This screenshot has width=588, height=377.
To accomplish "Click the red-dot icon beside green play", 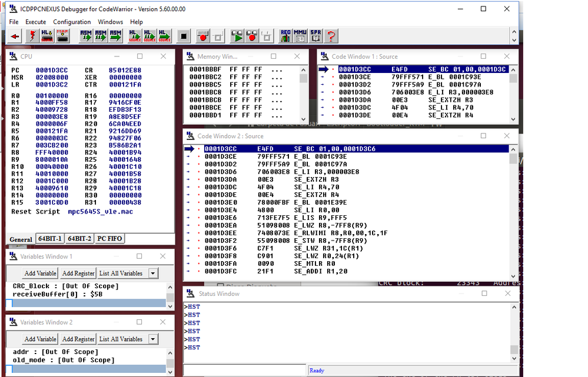I will click(252, 36).
